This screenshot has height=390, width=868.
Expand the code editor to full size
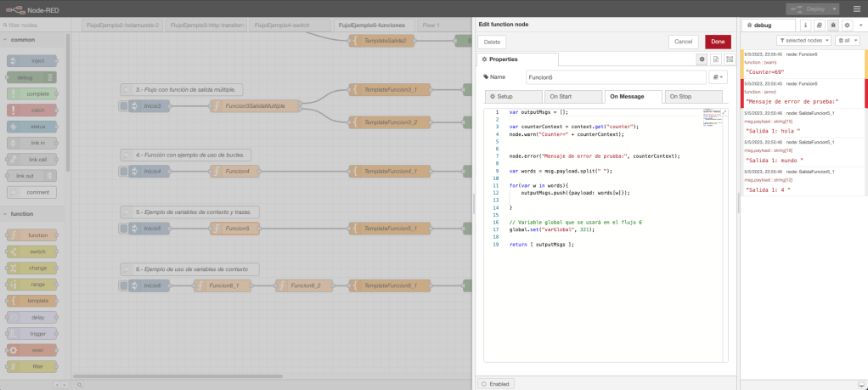coord(724,112)
